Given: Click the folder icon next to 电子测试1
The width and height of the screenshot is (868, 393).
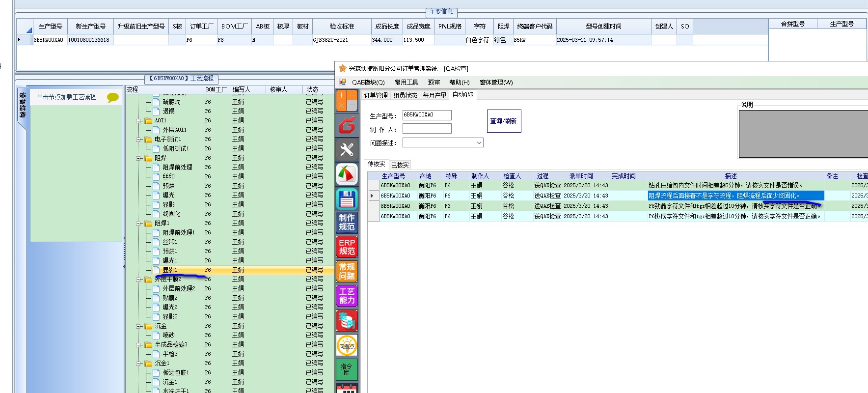Looking at the screenshot, I should 148,139.
